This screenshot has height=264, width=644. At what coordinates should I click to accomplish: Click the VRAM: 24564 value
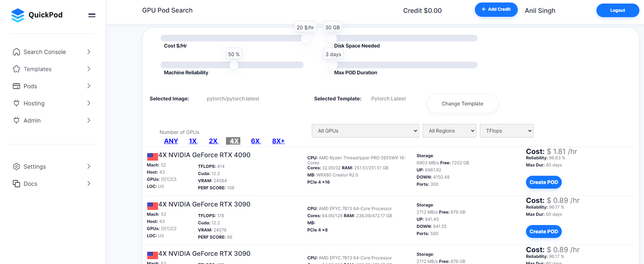pos(212,181)
